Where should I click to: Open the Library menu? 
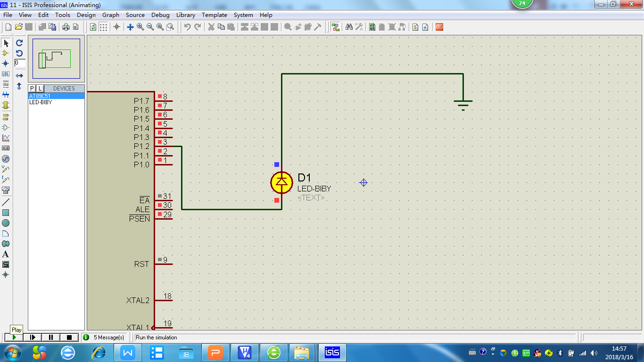pos(185,15)
